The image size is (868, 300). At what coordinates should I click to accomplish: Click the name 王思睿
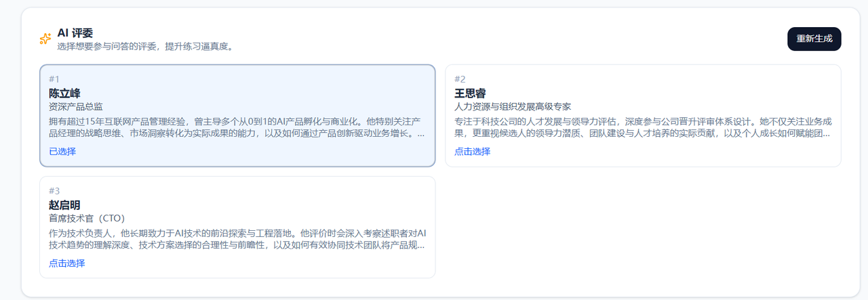pos(470,93)
